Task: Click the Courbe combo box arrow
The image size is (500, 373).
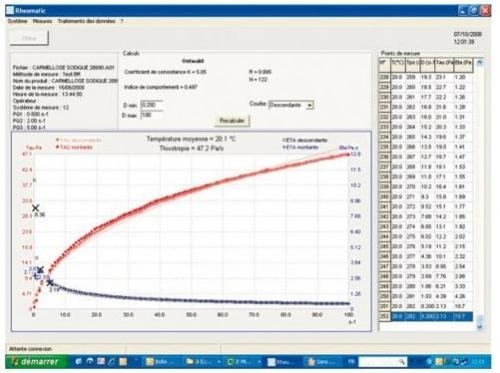Action: [x=310, y=105]
